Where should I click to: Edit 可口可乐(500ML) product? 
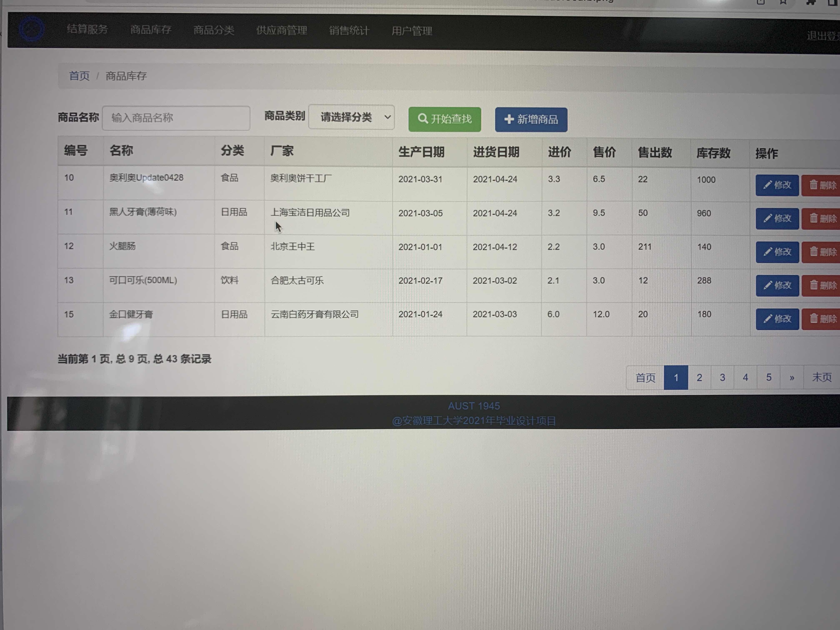tap(777, 286)
